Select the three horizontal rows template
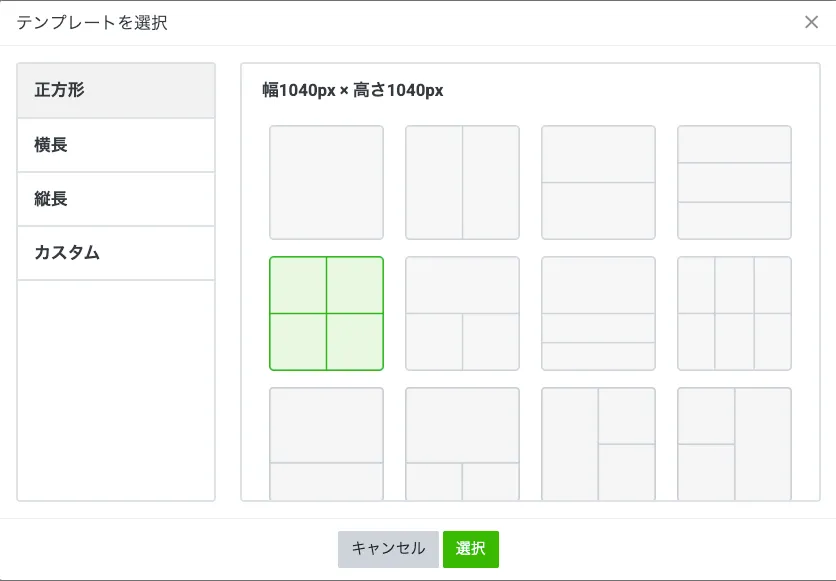This screenshot has width=836, height=581. click(734, 182)
